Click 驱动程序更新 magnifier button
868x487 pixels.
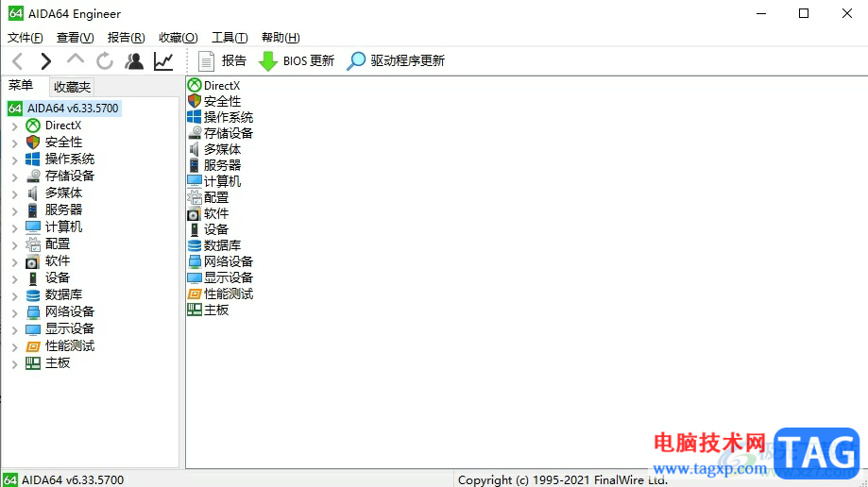396,60
